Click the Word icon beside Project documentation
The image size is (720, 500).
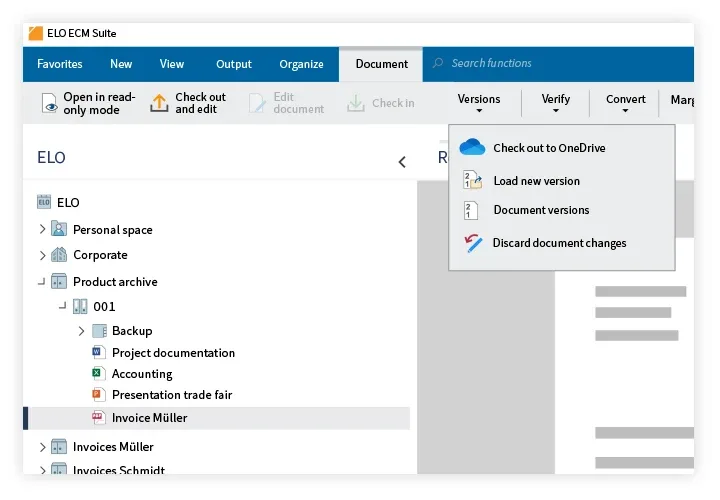[98, 352]
